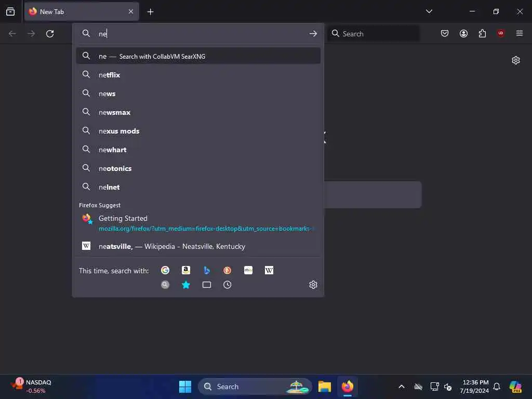Click the disconnected cloud tray icon
The image size is (532, 399).
418,387
